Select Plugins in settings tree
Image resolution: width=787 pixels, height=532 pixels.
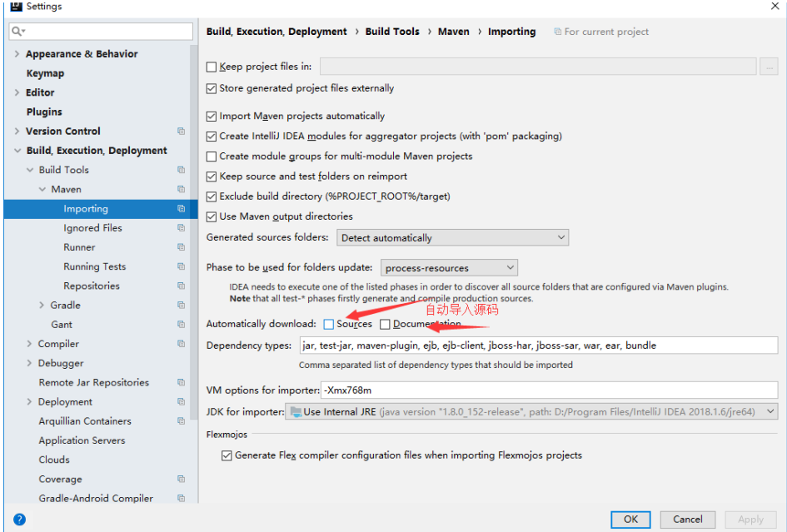(44, 112)
